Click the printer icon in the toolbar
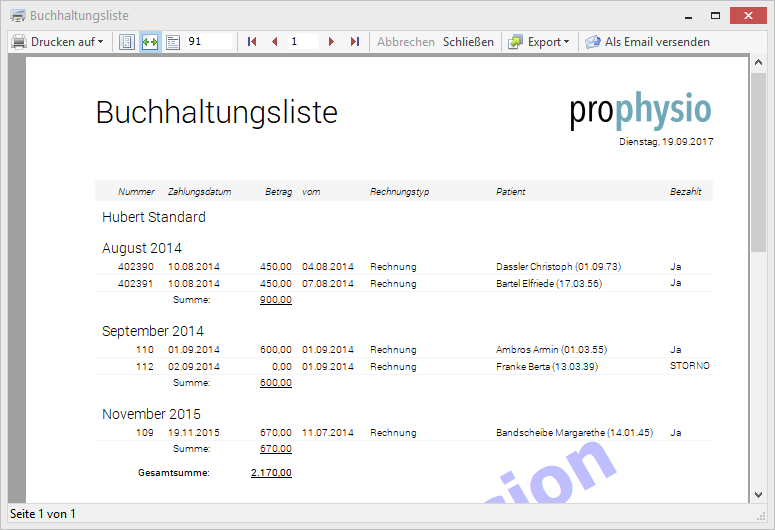The height and width of the screenshot is (530, 775). (x=19, y=42)
